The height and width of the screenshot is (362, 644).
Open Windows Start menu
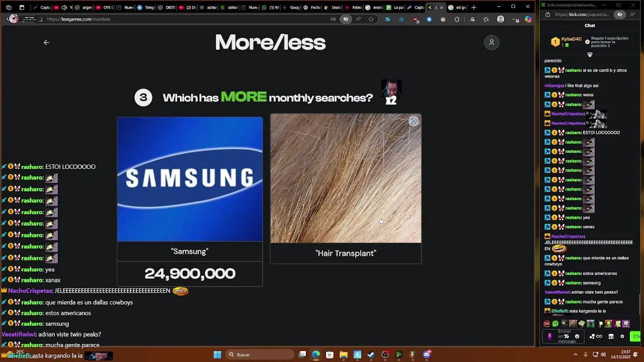pyautogui.click(x=217, y=354)
